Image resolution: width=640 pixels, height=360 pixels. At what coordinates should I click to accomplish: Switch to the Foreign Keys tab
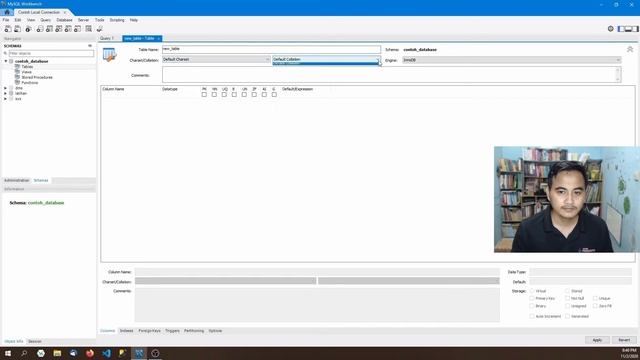pyautogui.click(x=149, y=331)
